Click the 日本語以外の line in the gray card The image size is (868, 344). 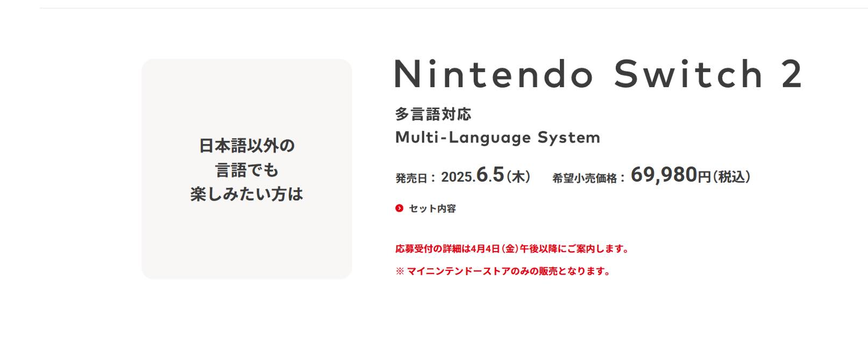(247, 146)
